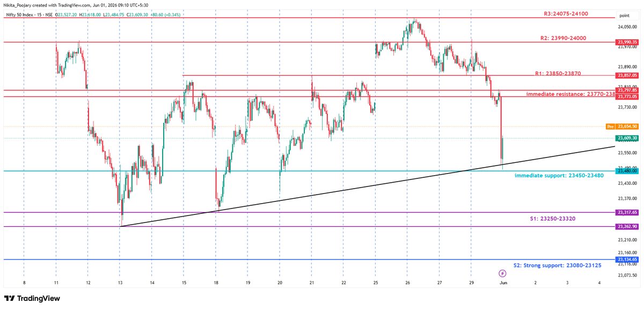Click the 23,262.90 purple price tag

[x=627, y=227]
